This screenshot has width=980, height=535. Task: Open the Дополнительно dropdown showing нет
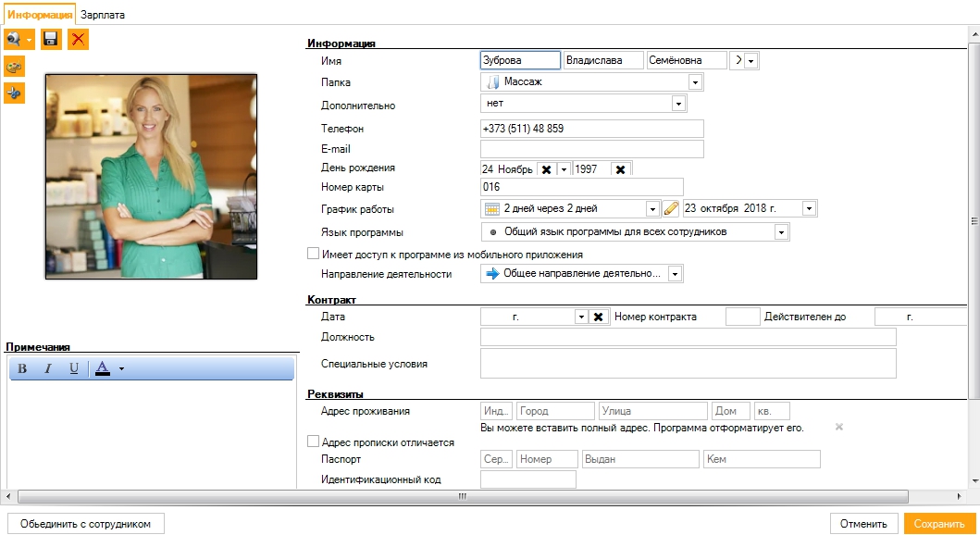(x=678, y=104)
